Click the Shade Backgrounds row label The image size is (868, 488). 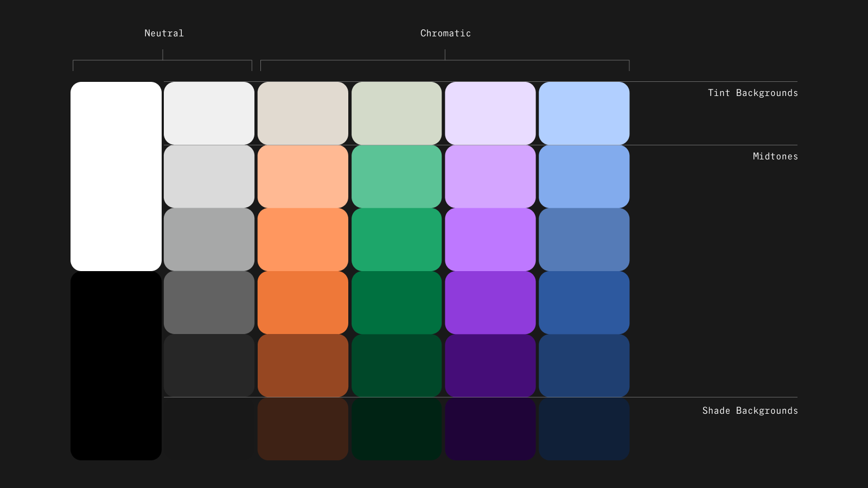point(750,410)
